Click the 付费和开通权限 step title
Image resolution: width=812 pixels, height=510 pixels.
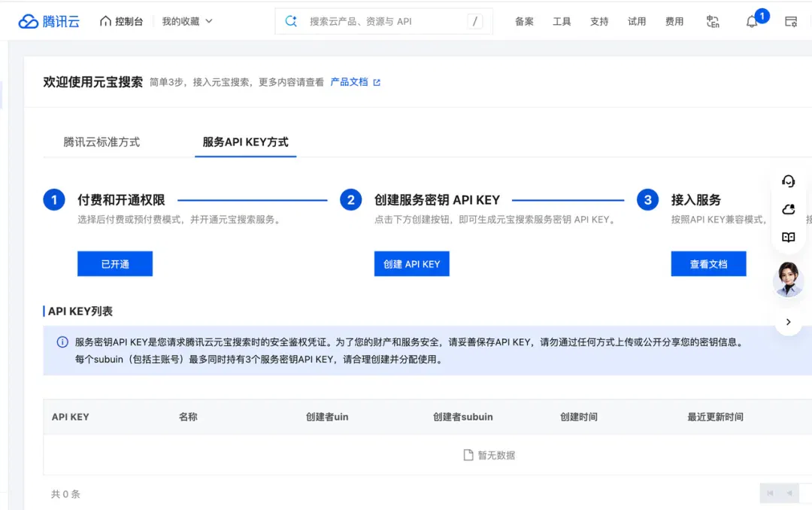pyautogui.click(x=121, y=200)
